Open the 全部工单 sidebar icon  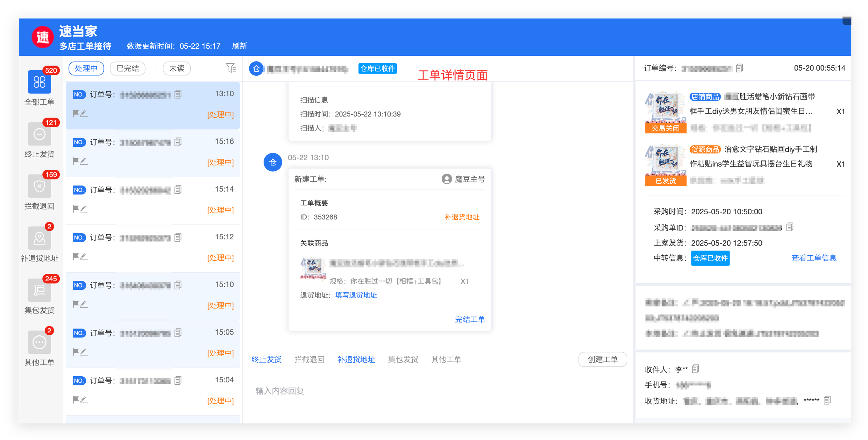click(39, 82)
